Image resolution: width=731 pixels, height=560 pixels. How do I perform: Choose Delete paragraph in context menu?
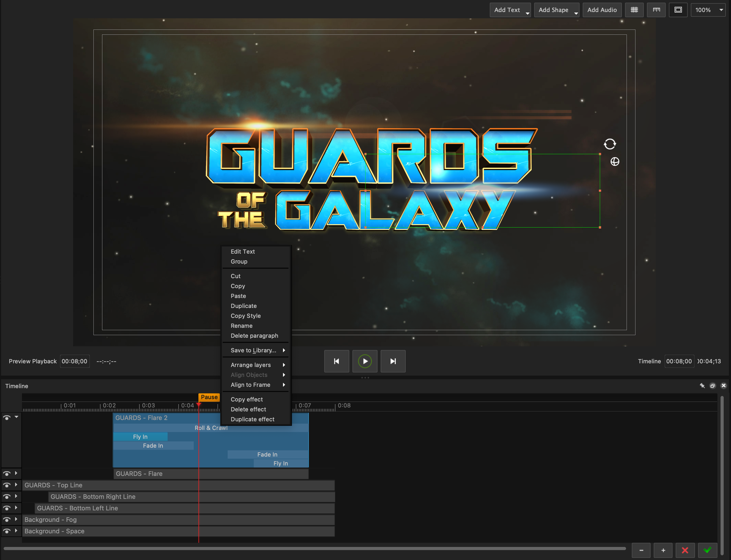coord(255,336)
